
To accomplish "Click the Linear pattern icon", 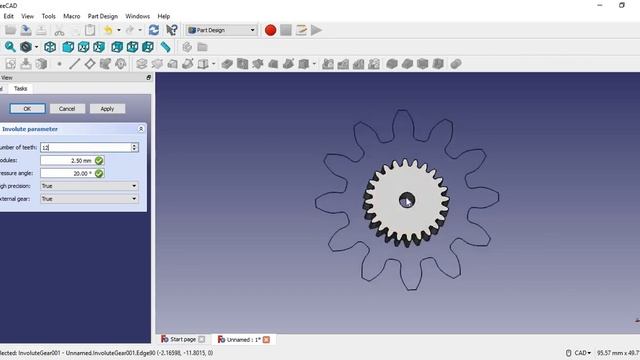I will pyautogui.click(x=343, y=64).
